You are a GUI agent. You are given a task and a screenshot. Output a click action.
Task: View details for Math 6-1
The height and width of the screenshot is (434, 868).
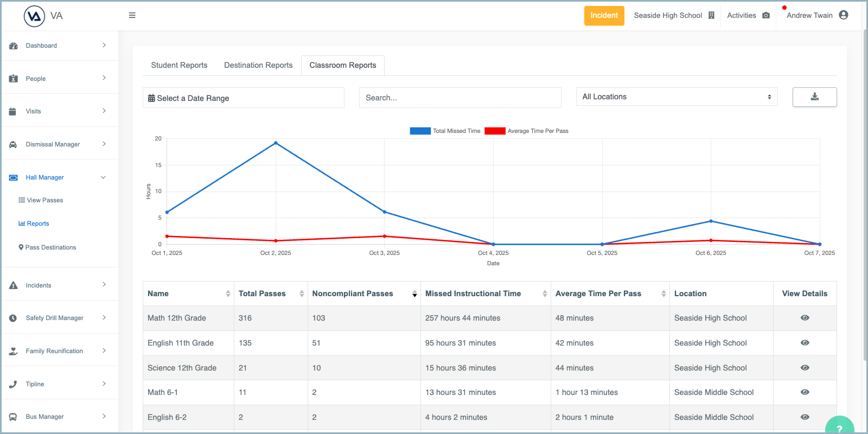[x=805, y=392]
